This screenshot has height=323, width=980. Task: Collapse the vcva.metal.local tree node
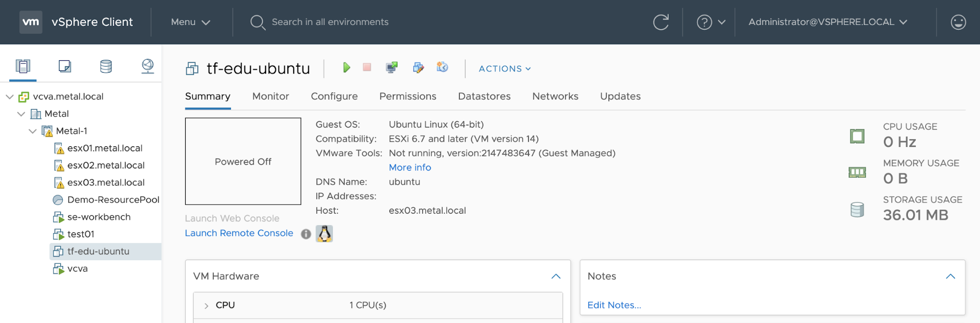pos(9,97)
